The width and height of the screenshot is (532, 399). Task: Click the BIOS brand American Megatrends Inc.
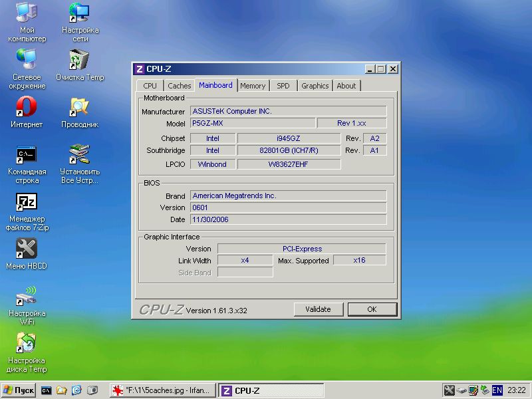(x=289, y=196)
